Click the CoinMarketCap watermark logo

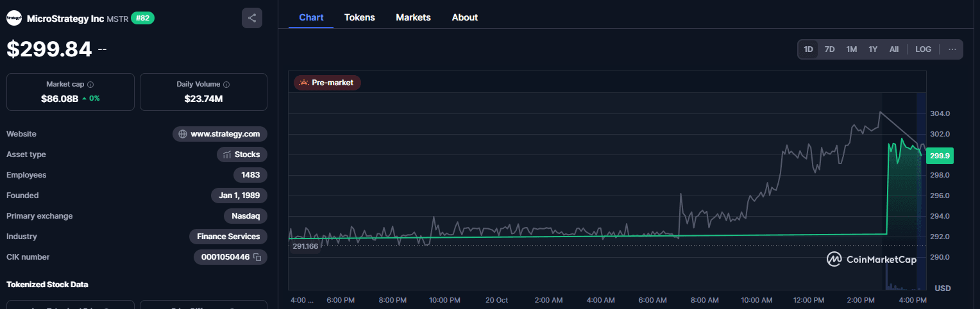coord(834,259)
